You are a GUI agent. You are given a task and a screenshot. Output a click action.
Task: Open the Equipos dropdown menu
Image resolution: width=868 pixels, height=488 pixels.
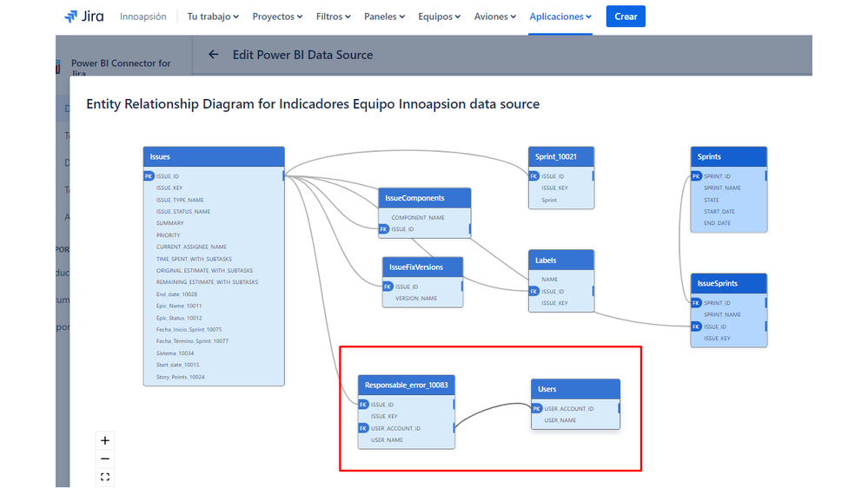[439, 16]
